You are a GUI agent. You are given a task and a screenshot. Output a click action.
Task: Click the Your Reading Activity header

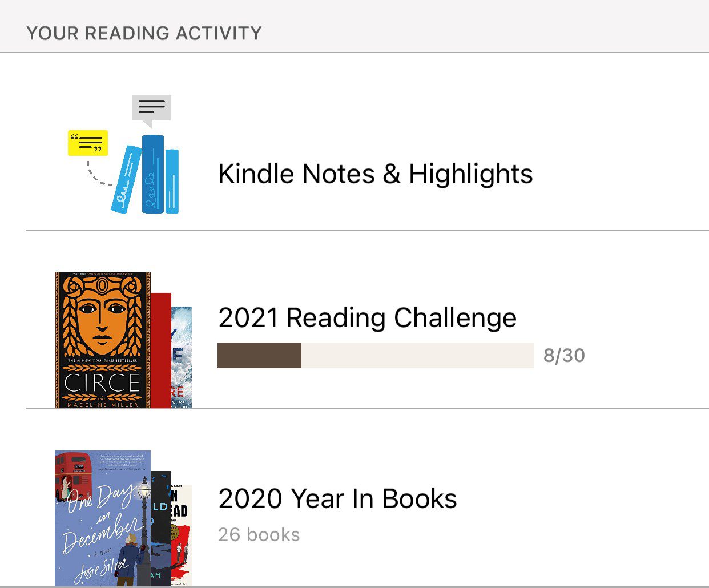point(144,33)
